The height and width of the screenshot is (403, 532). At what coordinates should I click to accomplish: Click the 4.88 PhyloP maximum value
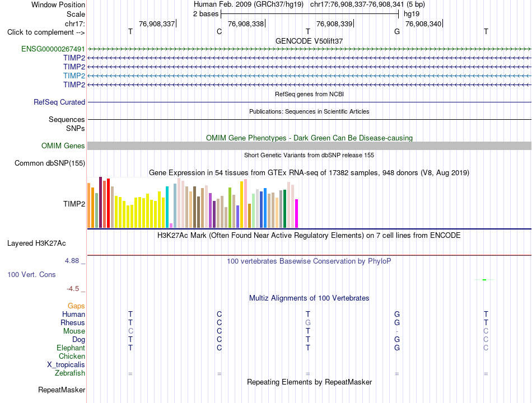[x=72, y=260]
